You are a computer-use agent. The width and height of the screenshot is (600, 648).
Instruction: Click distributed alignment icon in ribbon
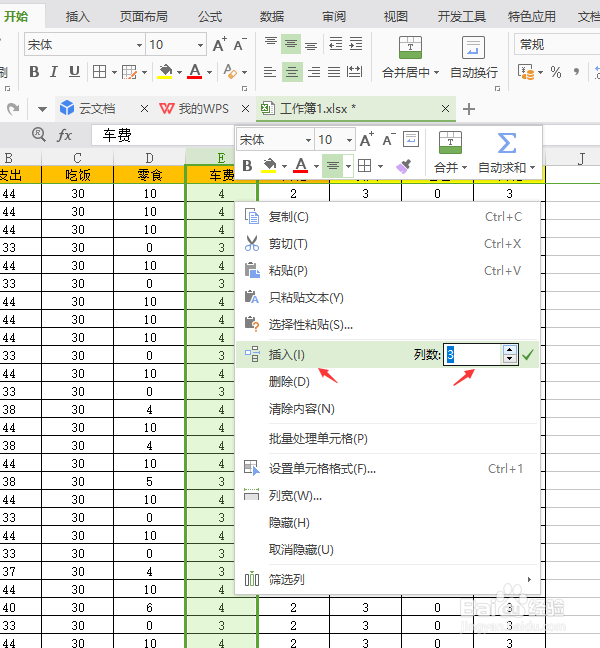(355, 72)
